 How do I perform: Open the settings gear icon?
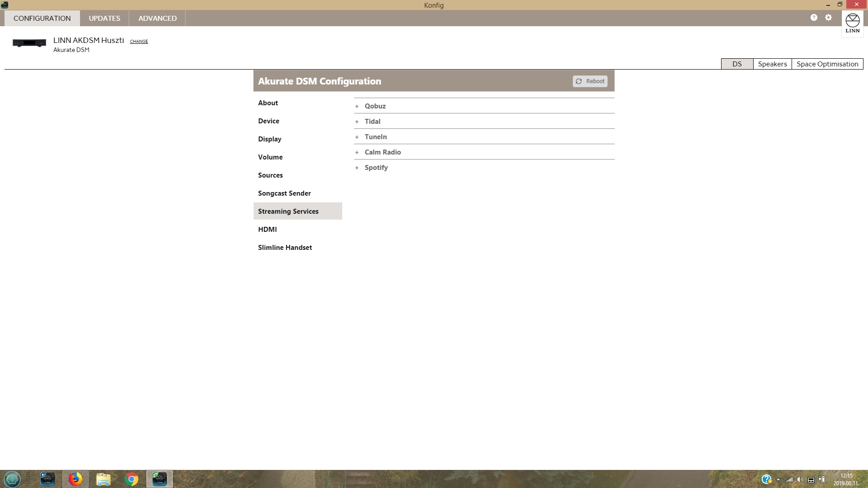tap(828, 18)
